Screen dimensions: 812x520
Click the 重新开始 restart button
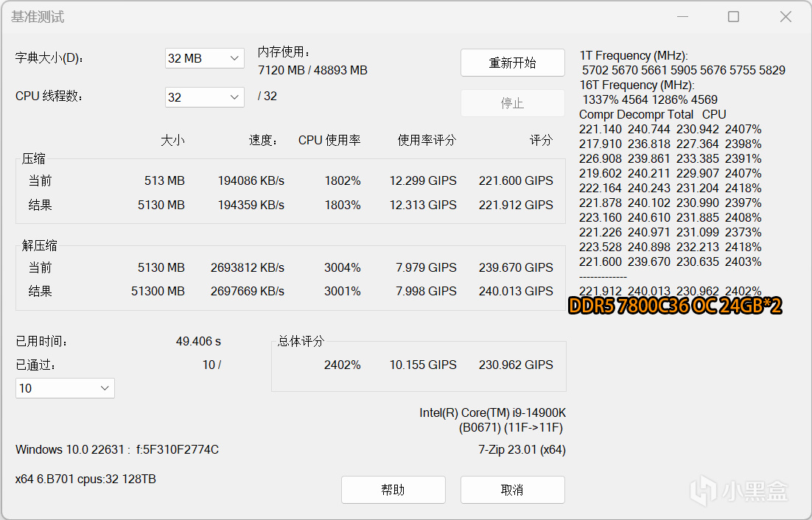[513, 63]
